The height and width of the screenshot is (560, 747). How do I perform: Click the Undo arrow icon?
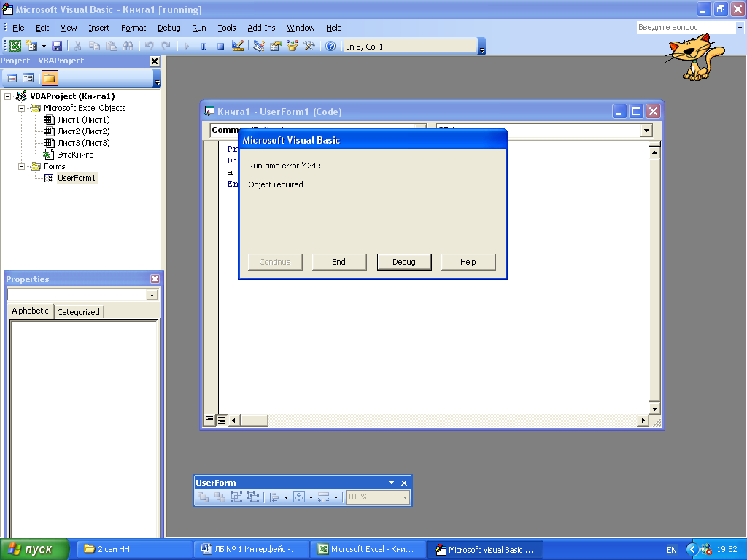coord(149,46)
